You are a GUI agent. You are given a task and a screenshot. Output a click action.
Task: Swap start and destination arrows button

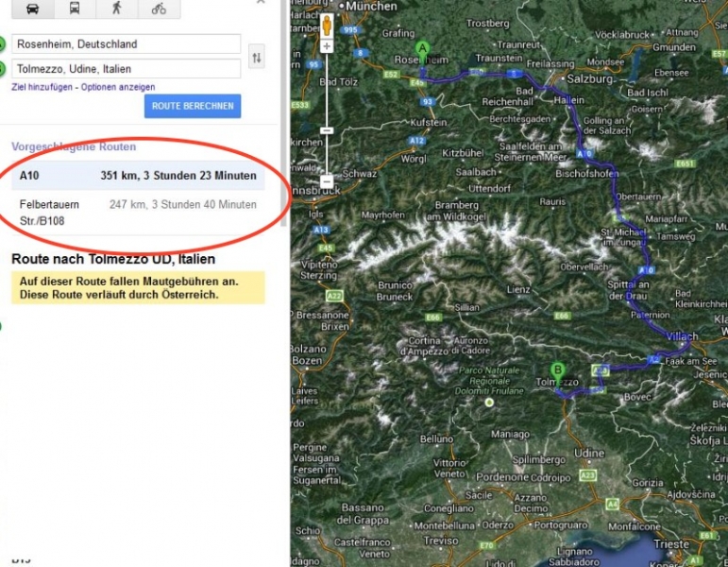(257, 57)
